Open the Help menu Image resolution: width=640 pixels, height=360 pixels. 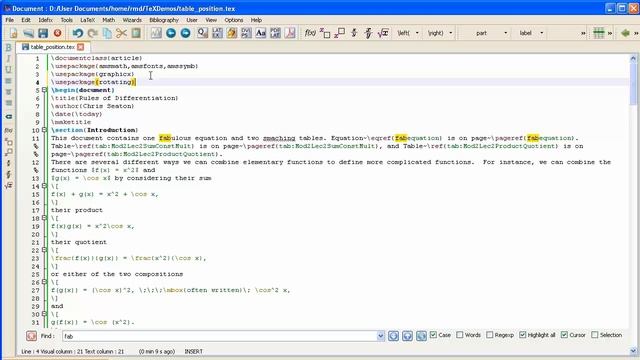[256, 20]
